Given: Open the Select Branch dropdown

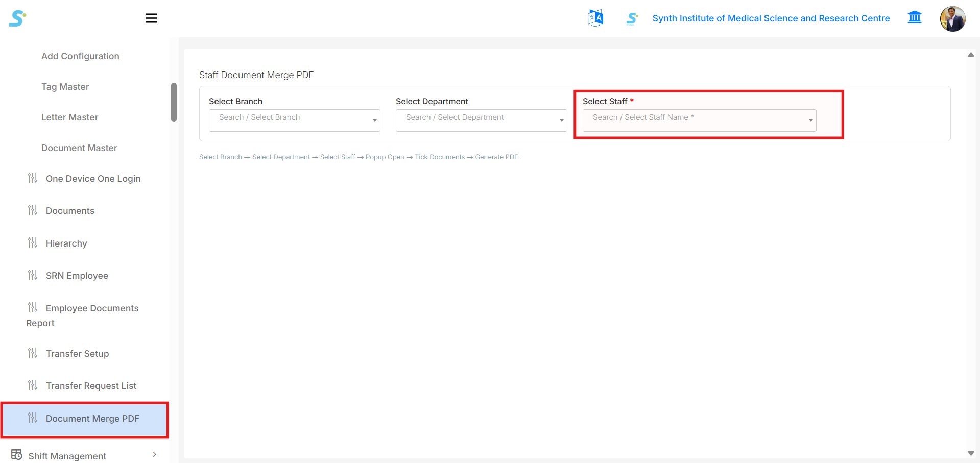Looking at the screenshot, I should pos(295,120).
